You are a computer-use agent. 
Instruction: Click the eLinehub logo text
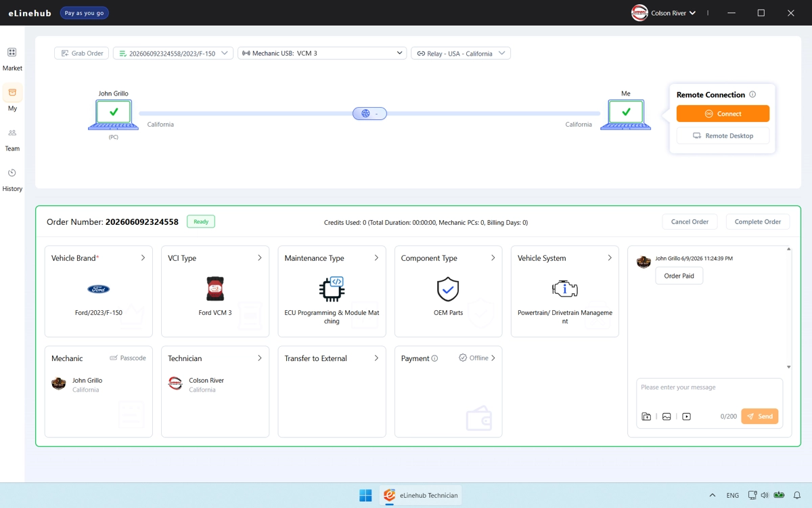click(30, 13)
